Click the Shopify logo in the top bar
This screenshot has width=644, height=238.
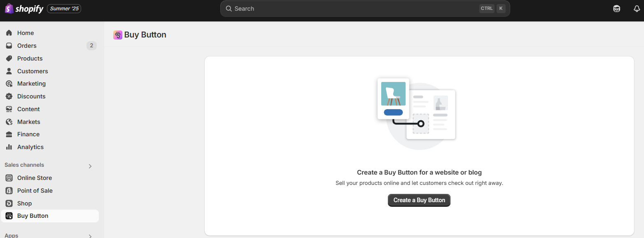pyautogui.click(x=24, y=9)
